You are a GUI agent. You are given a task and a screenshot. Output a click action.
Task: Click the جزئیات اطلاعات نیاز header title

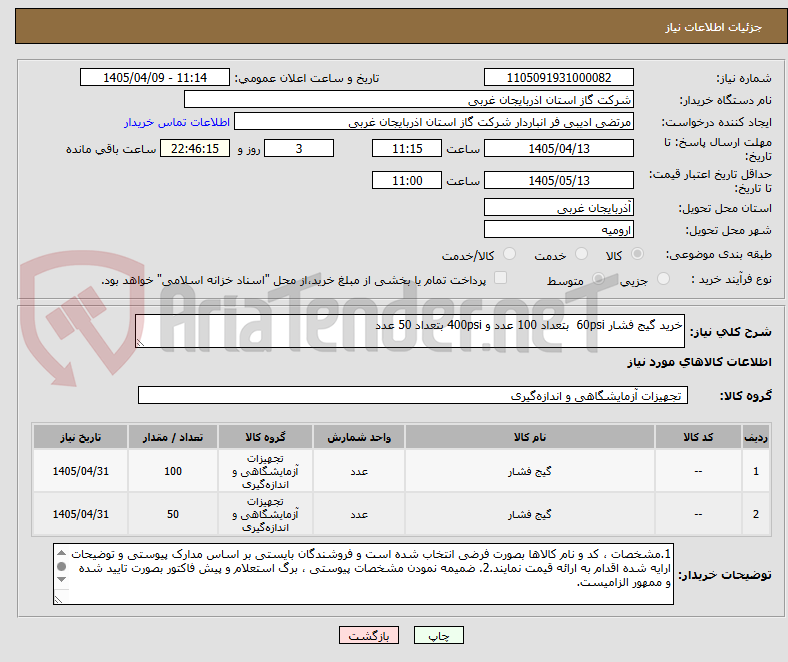714,27
